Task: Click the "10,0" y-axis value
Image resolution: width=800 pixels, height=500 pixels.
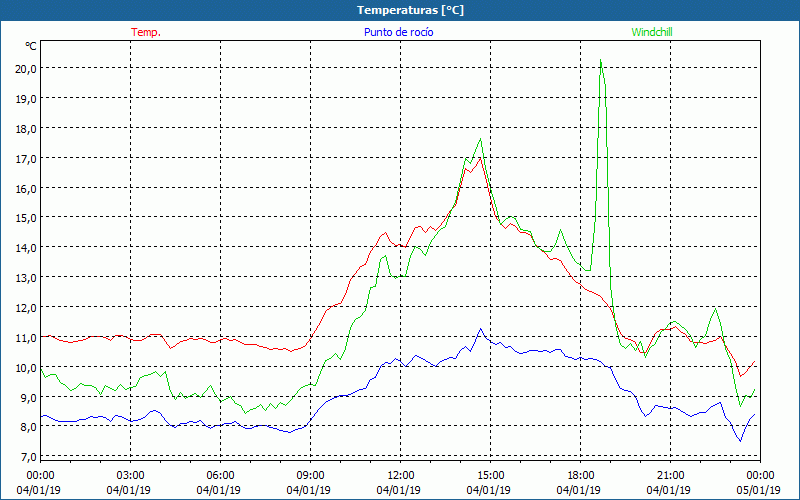Action: tap(26, 367)
